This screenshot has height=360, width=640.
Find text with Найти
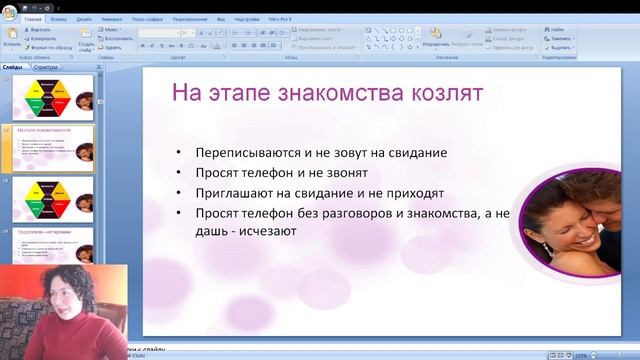[554, 30]
